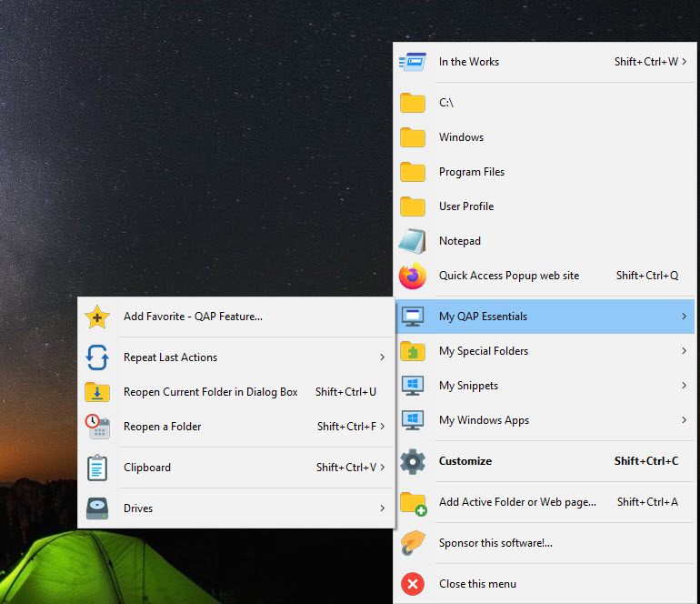Click the monitor icon beside My QAP Essentials
Image resolution: width=700 pixels, height=604 pixels.
coord(412,317)
